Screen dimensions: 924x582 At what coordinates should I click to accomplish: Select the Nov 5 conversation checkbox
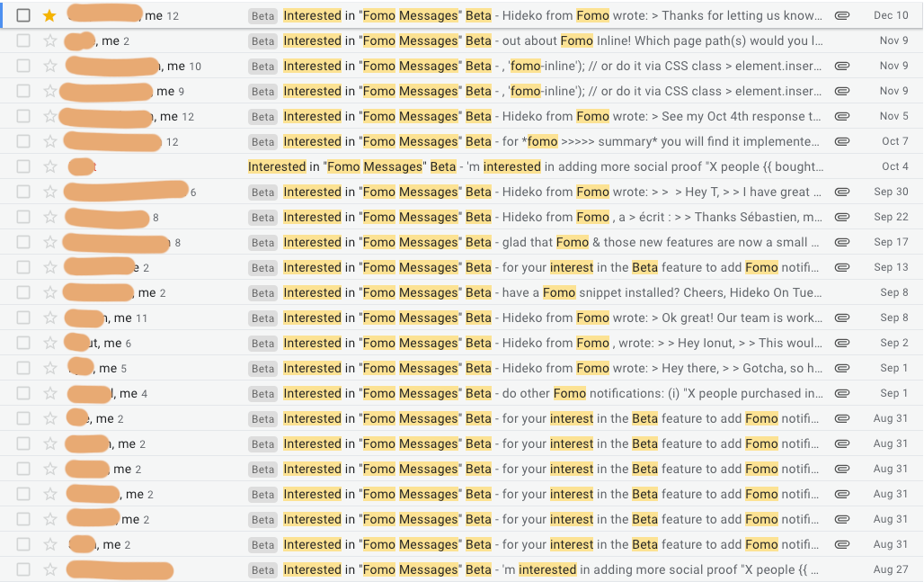point(23,116)
